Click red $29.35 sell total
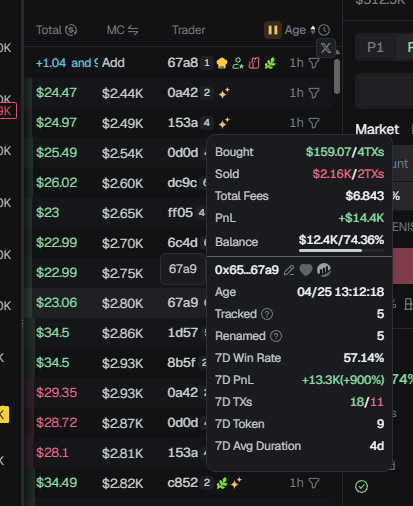Screen dimensions: 413x506 click(x=56, y=393)
